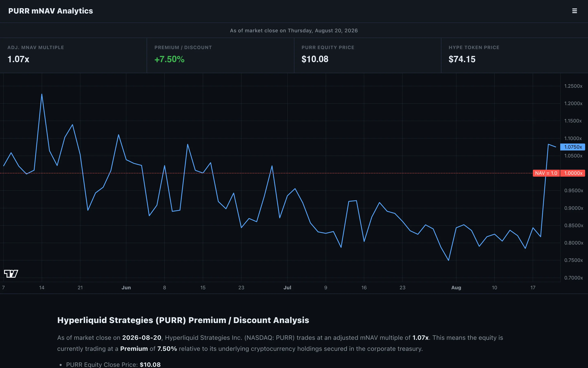Click the PURR mNAV Analytics title
Viewport: 588px width, 368px height.
click(51, 11)
